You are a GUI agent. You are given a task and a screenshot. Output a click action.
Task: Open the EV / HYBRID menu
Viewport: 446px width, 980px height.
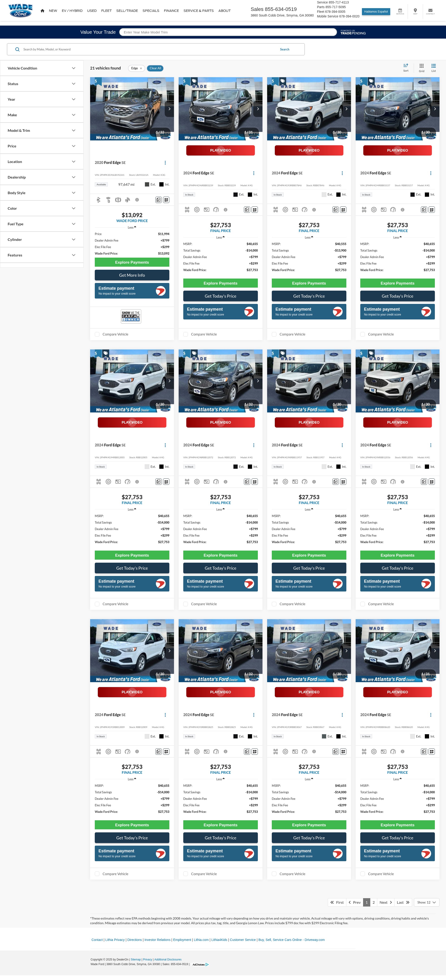[x=72, y=11]
